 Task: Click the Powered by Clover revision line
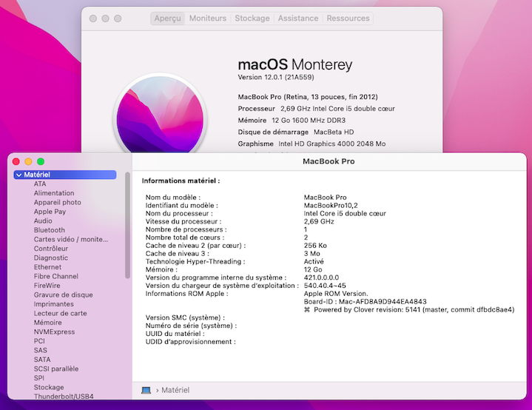click(x=409, y=310)
